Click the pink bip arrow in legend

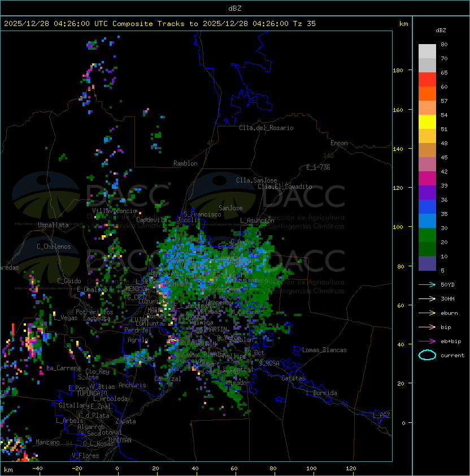click(427, 327)
